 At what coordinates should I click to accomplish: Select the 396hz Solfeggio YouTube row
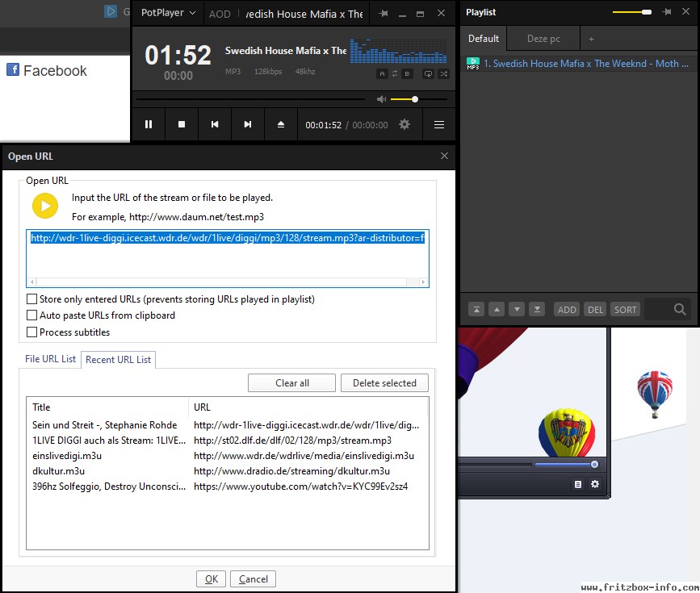click(228, 487)
